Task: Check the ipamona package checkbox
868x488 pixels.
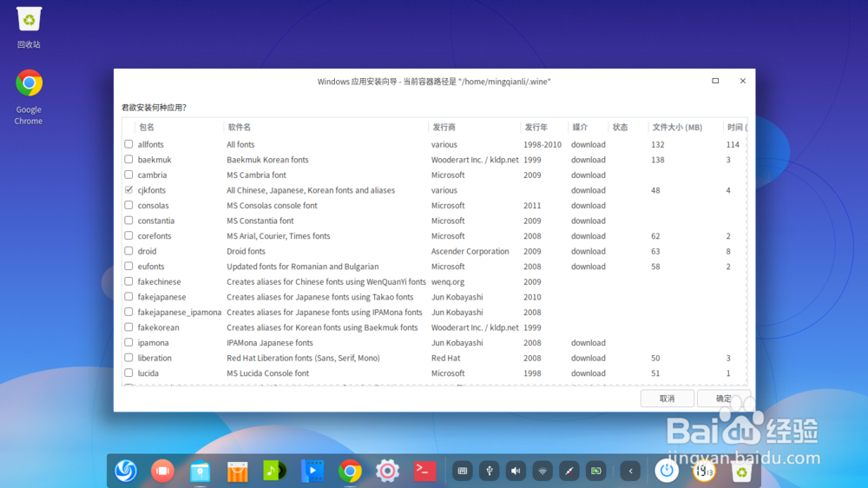Action: [x=129, y=342]
